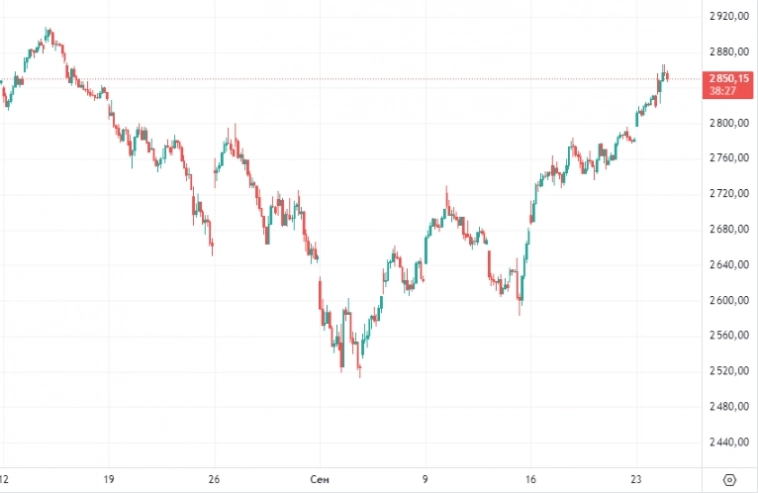Click the 2640,00 price axis label
This screenshot has width=758, height=493.
tap(729, 265)
